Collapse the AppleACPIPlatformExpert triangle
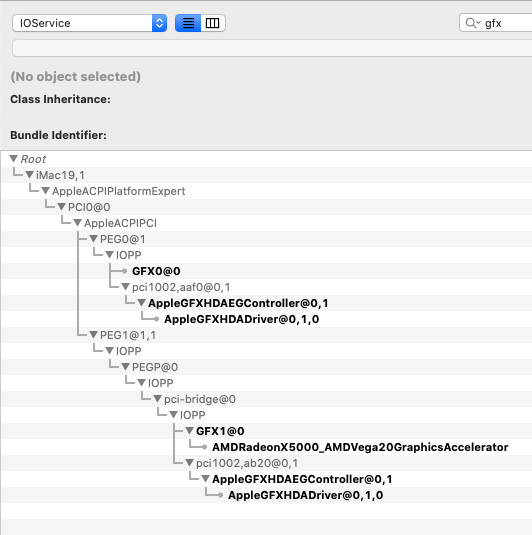Viewport: 532px width, 535px height. pyautogui.click(x=45, y=191)
